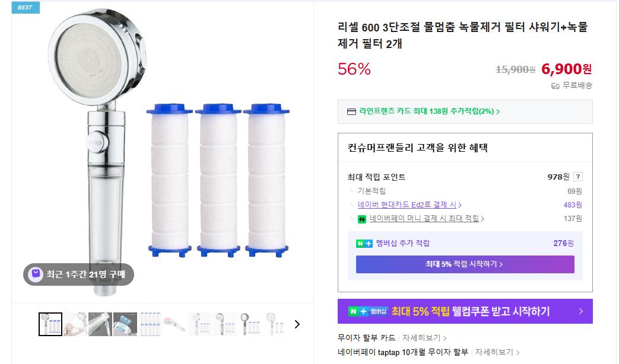
Task: Click the question mark help icon beside 978원
Action: click(578, 177)
